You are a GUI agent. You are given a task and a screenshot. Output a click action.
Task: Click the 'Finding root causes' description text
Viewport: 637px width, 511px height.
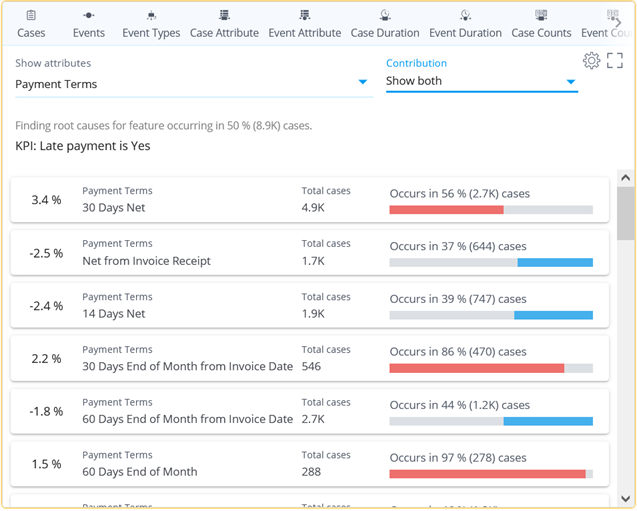163,126
